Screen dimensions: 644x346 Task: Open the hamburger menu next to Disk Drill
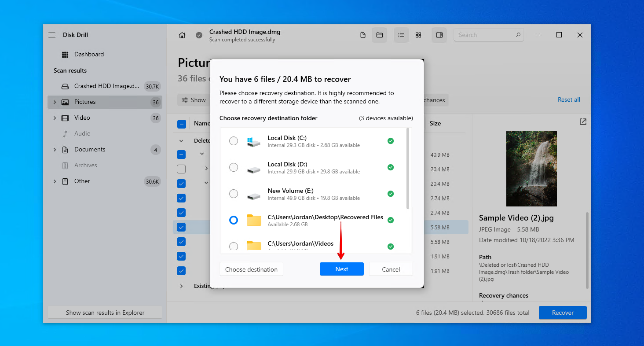click(51, 35)
